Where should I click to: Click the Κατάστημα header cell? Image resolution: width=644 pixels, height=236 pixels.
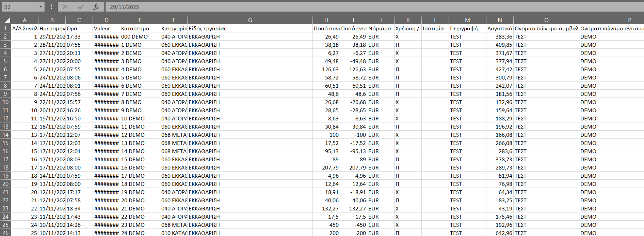pyautogui.click(x=140, y=29)
